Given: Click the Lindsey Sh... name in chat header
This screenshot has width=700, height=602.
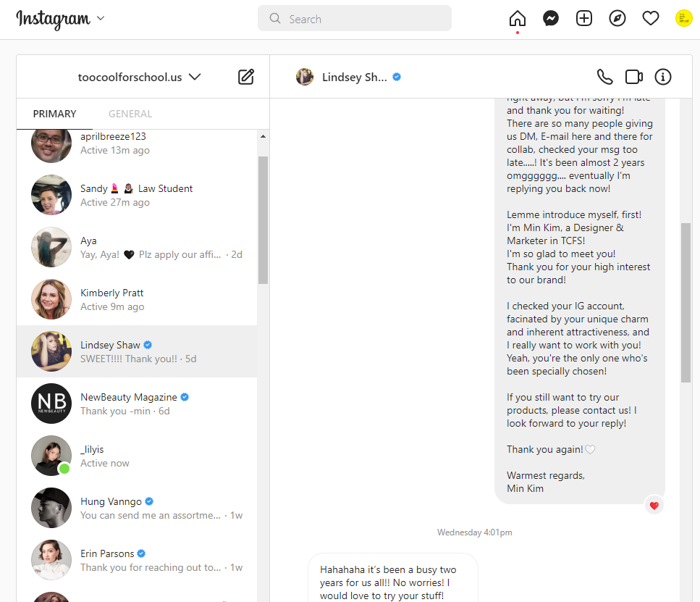Looking at the screenshot, I should tap(355, 77).
